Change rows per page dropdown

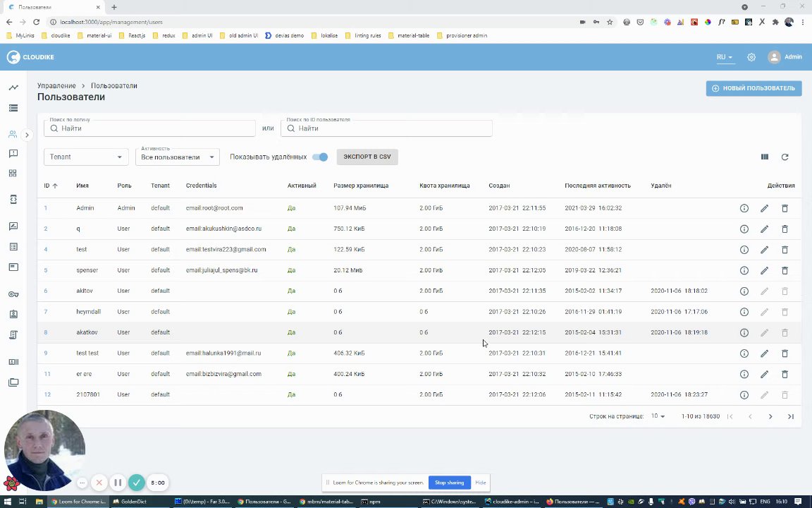[658, 416]
